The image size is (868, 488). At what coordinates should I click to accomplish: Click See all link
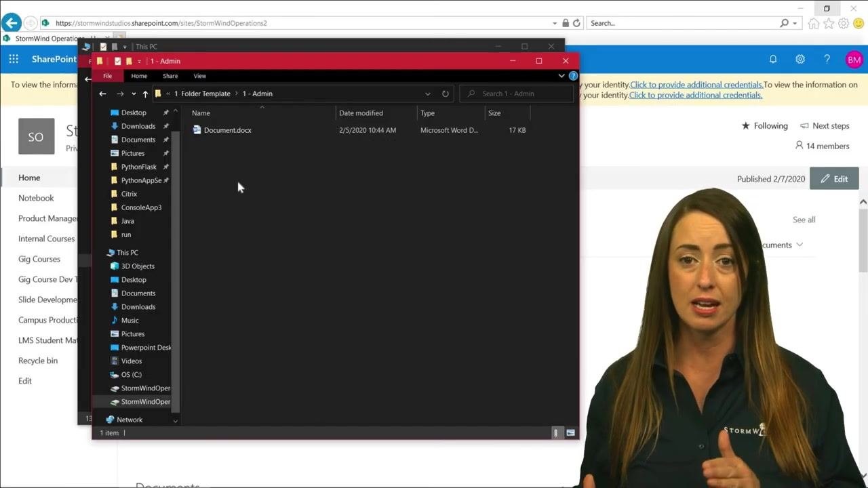pyautogui.click(x=804, y=220)
